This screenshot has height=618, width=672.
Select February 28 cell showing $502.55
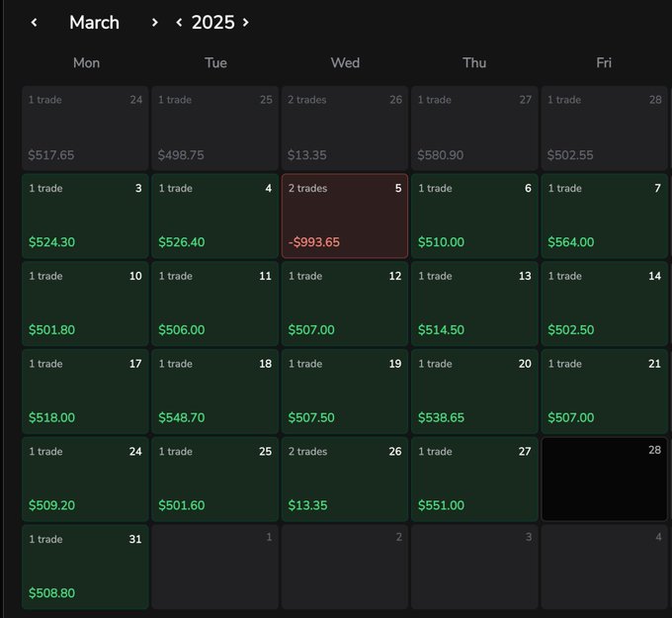(604, 129)
